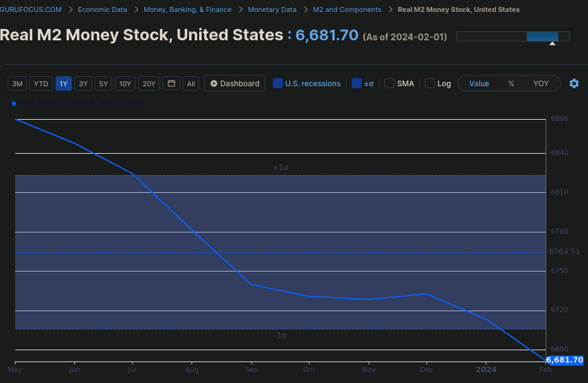
Task: Open the M2 and Components page
Action: click(347, 9)
